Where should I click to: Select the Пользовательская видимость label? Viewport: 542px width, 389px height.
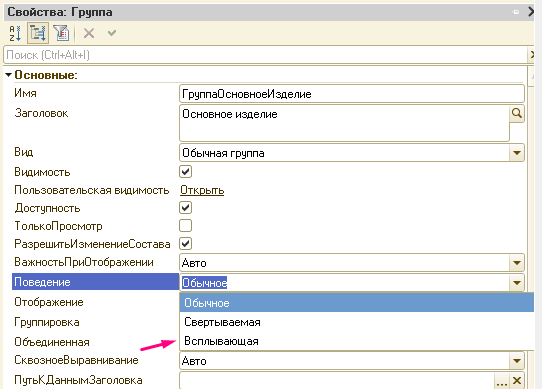click(92, 190)
